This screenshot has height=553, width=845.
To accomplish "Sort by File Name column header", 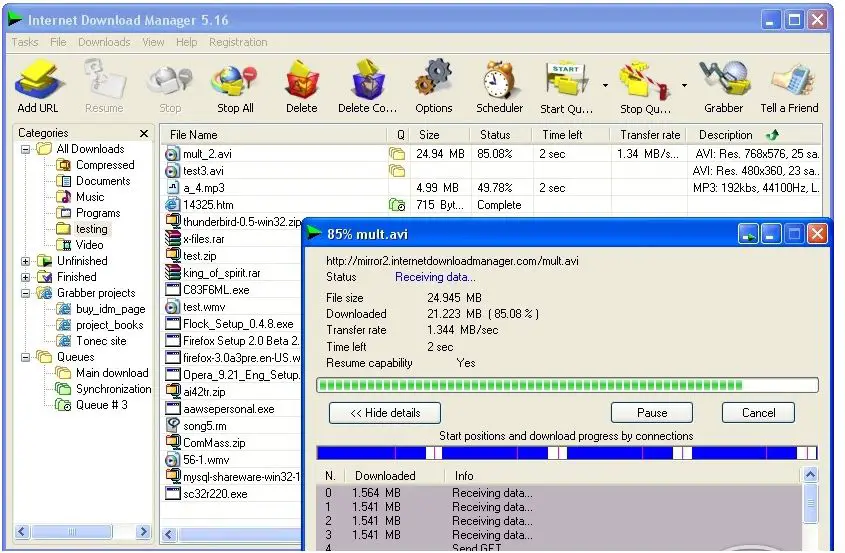I will point(274,135).
